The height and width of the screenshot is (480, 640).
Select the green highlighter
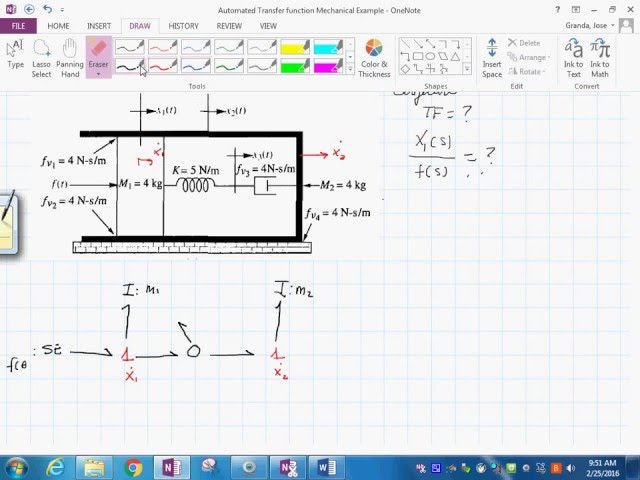[295, 66]
